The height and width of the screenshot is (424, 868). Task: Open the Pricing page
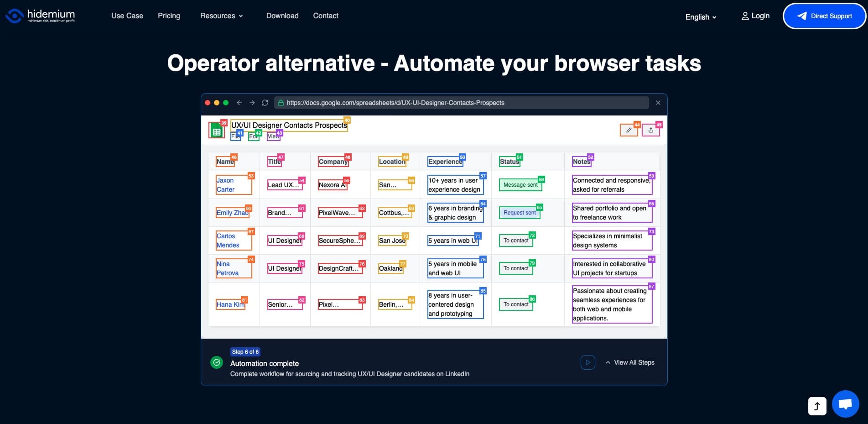169,16
